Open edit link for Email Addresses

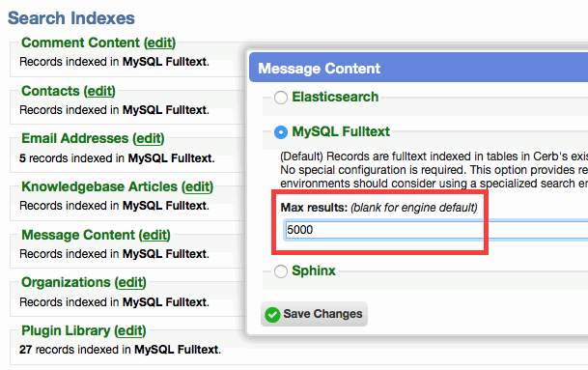coord(149,138)
